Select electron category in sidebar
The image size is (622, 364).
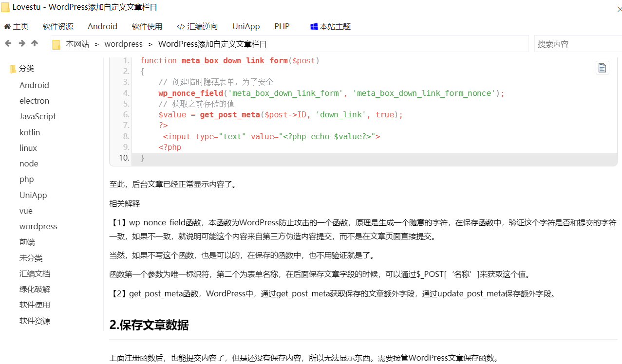tap(34, 101)
